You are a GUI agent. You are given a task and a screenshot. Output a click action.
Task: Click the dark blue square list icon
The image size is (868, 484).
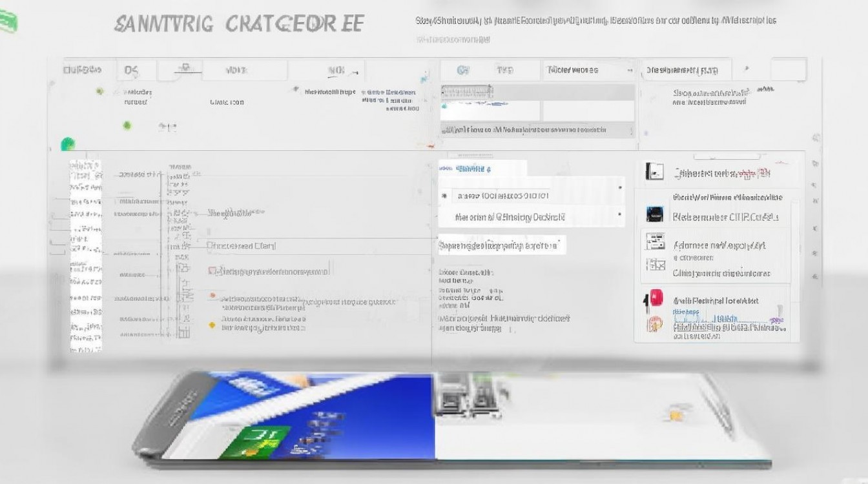[x=654, y=214]
